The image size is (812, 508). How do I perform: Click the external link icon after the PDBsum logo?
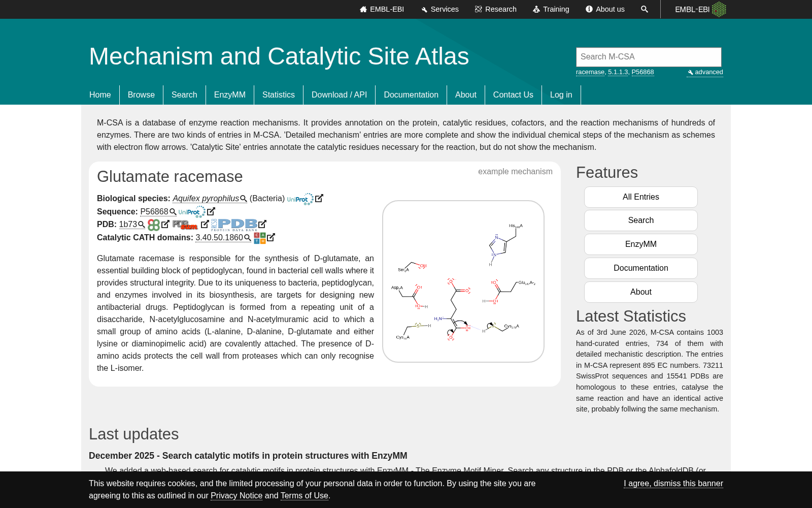205,224
